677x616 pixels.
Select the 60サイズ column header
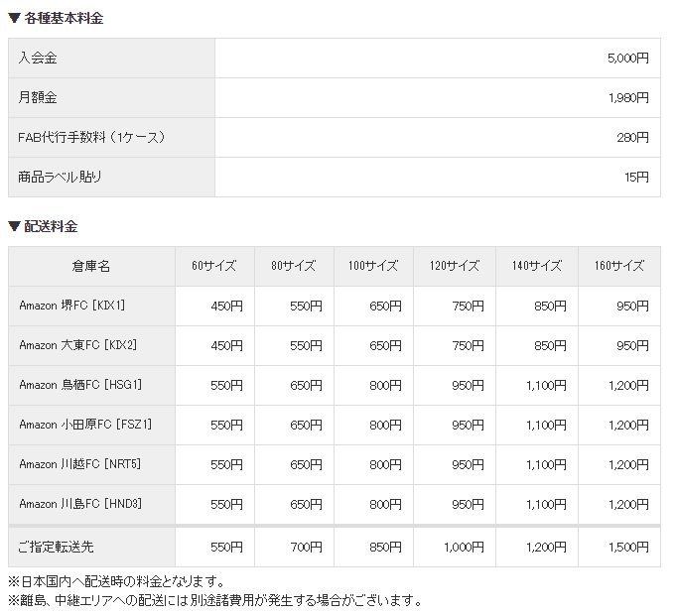[213, 266]
